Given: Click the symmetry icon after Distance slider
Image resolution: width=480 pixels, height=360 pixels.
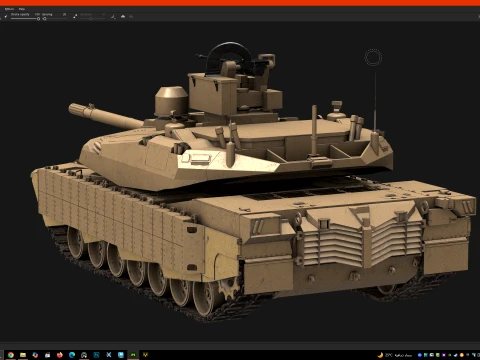Looking at the screenshot, I should 113,17.
